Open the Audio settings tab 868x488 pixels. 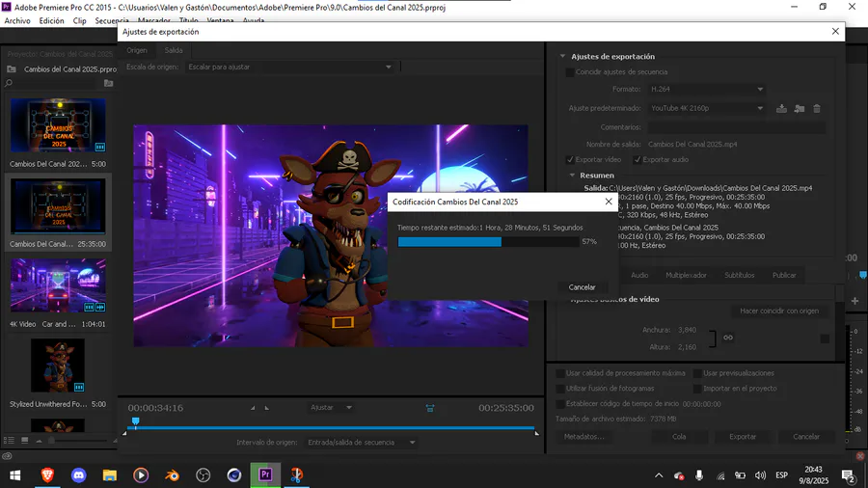639,275
